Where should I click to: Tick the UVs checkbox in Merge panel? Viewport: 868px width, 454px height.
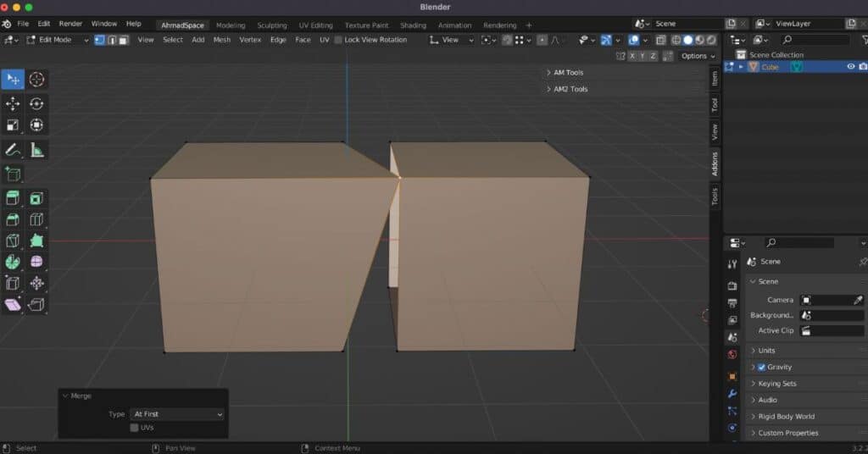[134, 428]
